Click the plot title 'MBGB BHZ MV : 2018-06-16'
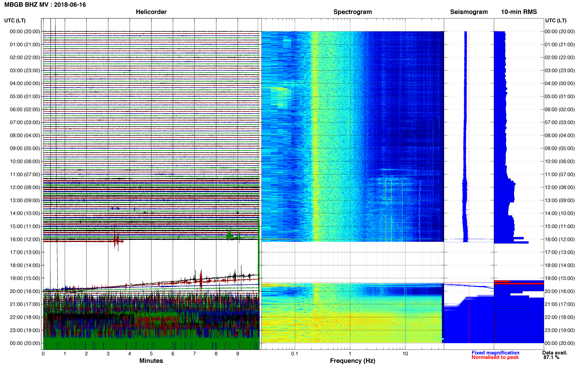588x368 pixels. [x=45, y=5]
